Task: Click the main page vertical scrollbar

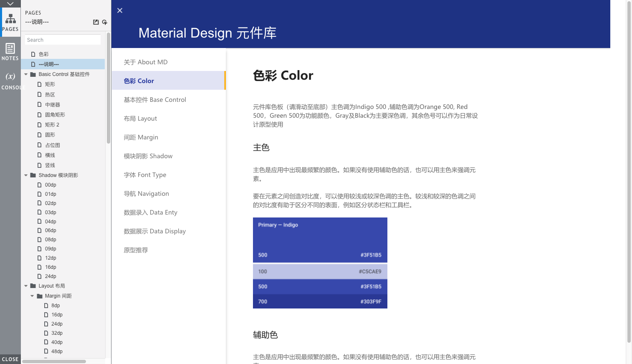Action: tap(629, 172)
